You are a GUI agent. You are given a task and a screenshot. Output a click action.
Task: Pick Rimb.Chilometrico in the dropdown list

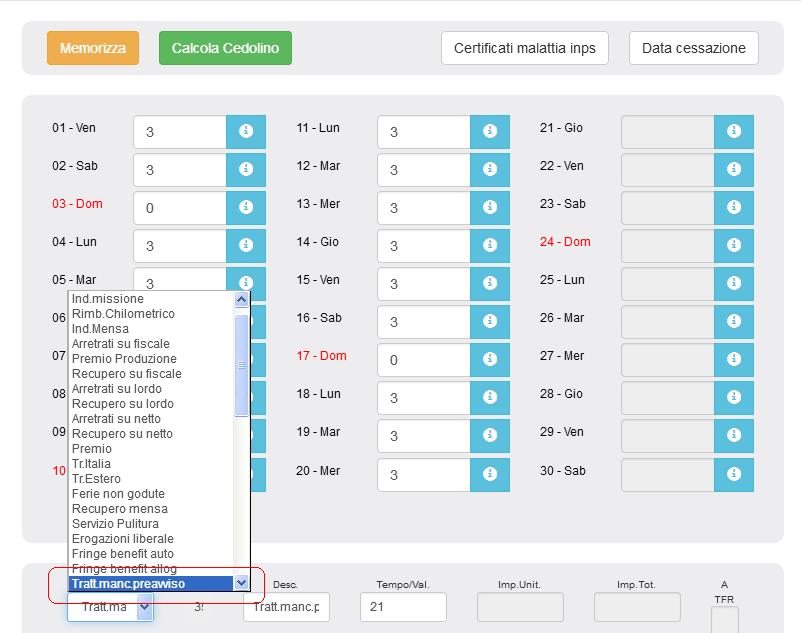(123, 314)
